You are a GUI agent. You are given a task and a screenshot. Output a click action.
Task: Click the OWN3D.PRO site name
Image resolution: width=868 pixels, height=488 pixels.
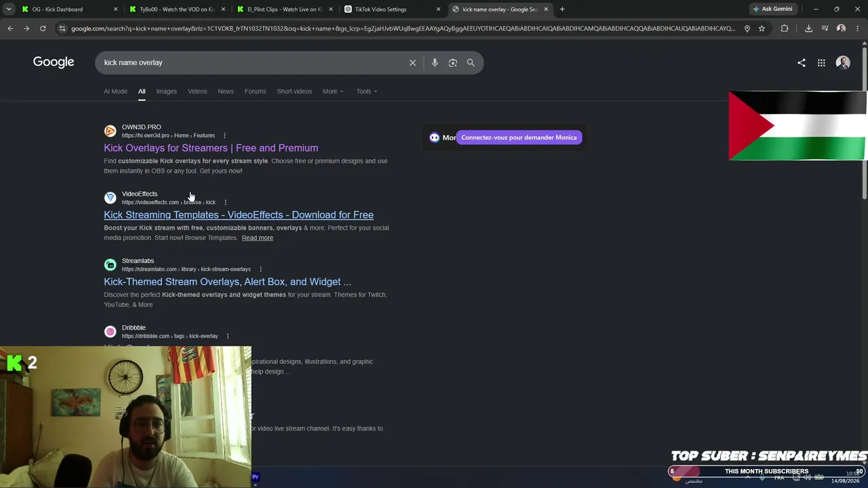pos(141,127)
